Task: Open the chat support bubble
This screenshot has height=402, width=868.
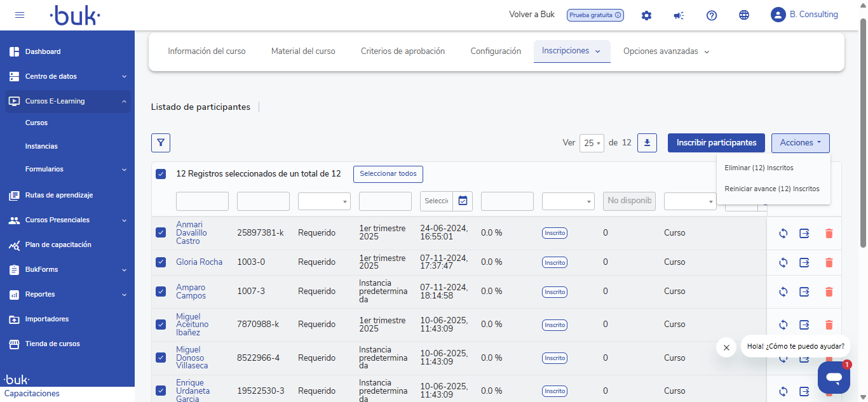Action: click(x=834, y=378)
